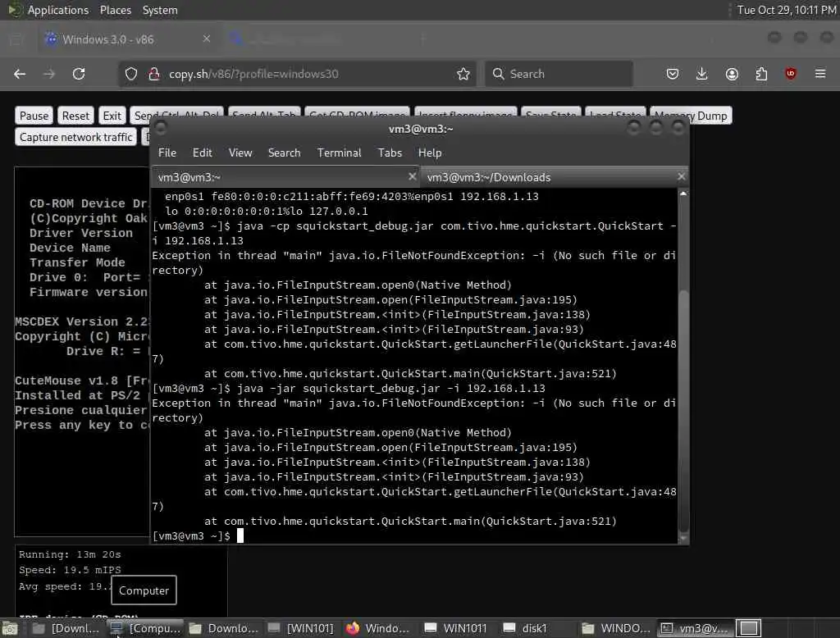Click the show desktop icon in bottom panel
Screen dimensions: 840x638
click(x=10, y=628)
